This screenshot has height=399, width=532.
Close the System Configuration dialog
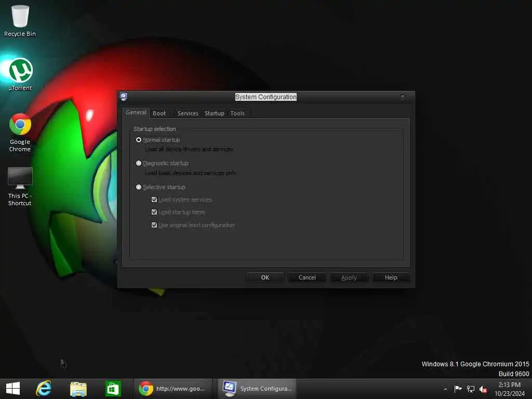click(403, 97)
